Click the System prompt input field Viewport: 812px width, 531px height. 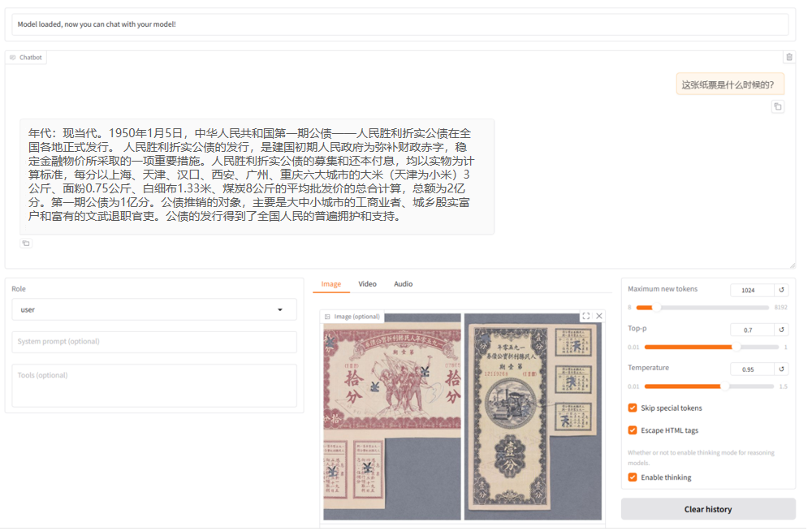(x=153, y=342)
